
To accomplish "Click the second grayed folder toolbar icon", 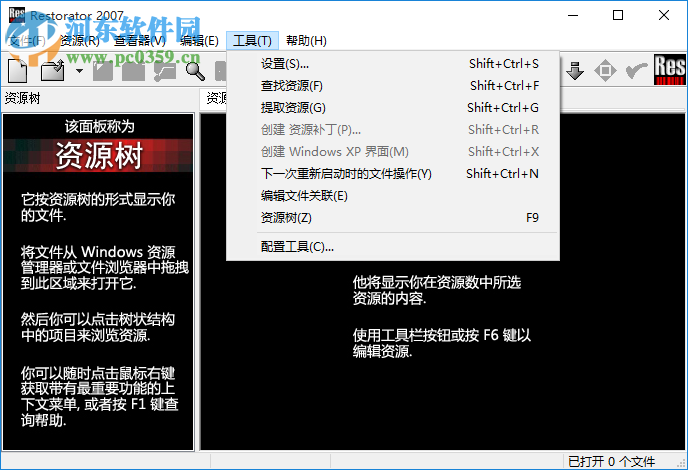I will (133, 71).
